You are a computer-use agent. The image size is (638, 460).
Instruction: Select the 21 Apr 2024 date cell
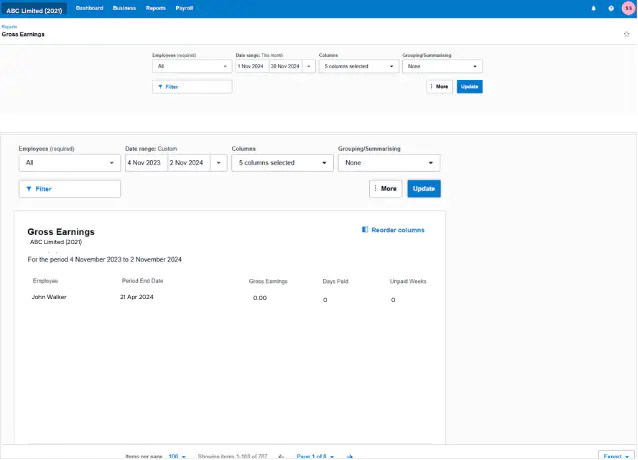[137, 297]
